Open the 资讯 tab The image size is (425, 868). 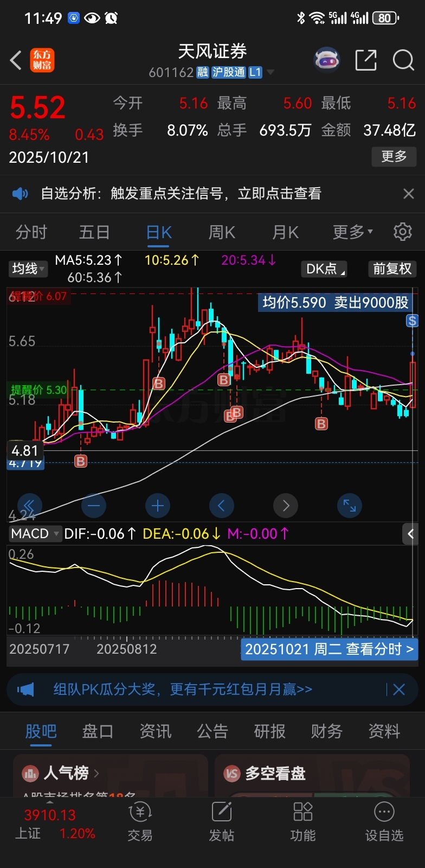[156, 731]
